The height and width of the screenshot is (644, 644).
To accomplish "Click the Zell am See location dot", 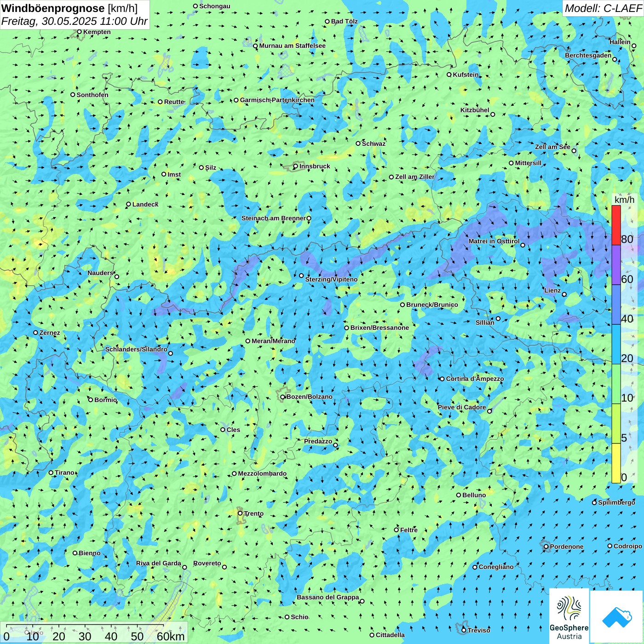I will point(574,151).
